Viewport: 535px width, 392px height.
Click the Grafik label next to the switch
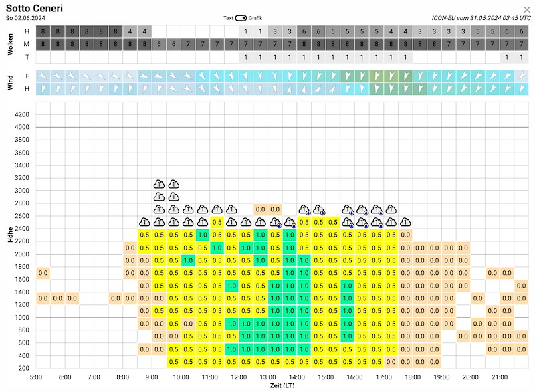(x=255, y=18)
